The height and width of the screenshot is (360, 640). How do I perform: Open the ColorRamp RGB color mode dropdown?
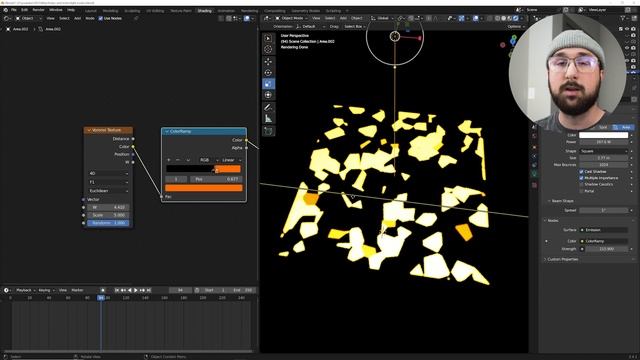(209, 160)
